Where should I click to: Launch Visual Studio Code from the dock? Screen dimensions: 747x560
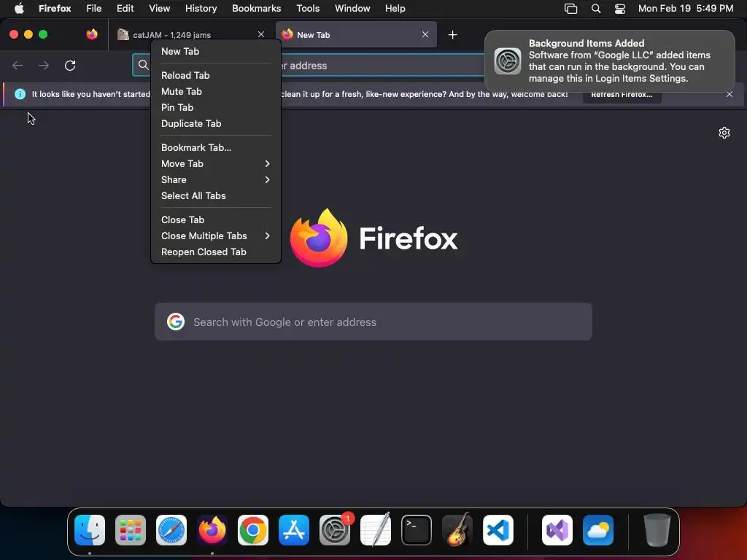click(498, 530)
